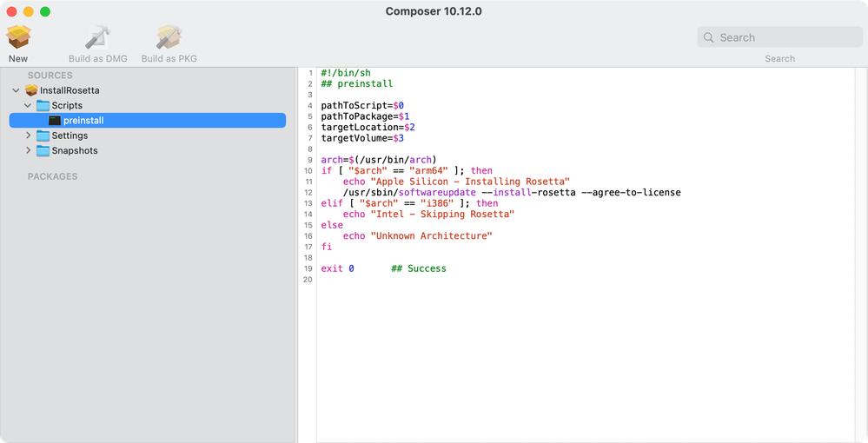Image resolution: width=868 pixels, height=443 pixels.
Task: Focus the Search field
Action: point(779,37)
